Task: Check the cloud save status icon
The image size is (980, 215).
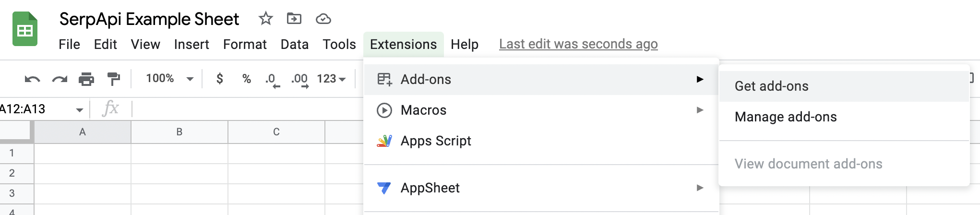Action: [x=323, y=19]
